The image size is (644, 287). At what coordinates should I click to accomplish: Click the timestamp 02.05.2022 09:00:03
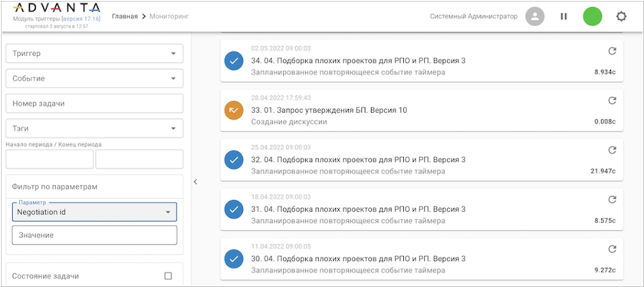[x=281, y=48]
